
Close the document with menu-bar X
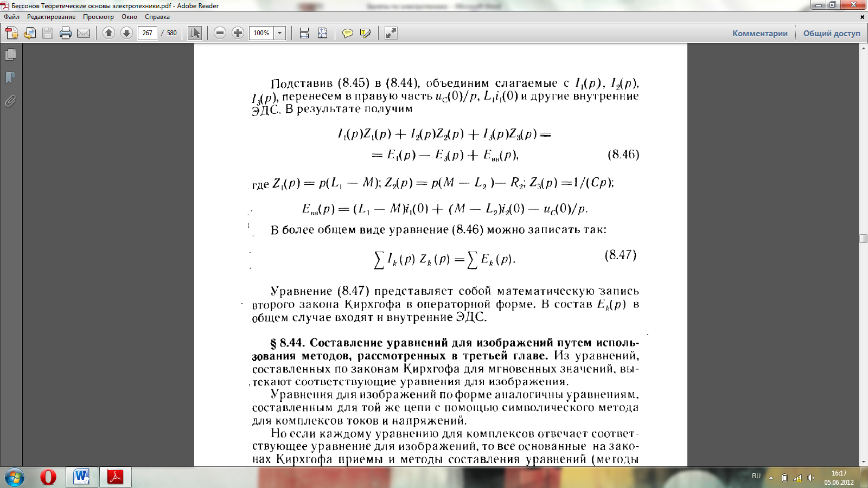(863, 17)
